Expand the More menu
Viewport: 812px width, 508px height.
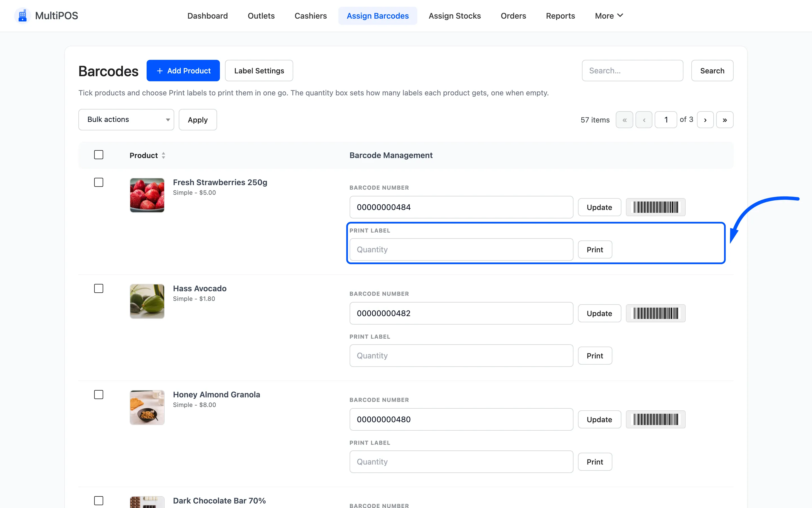(x=609, y=16)
